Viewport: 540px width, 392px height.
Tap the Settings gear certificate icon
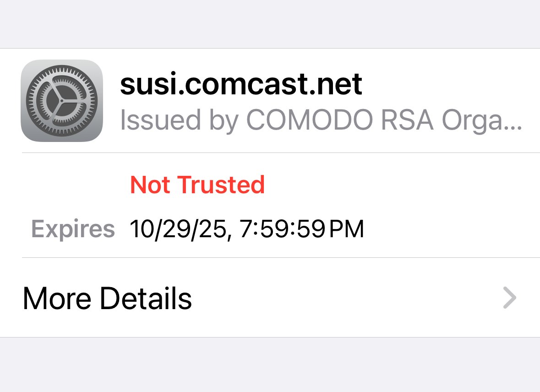pos(62,101)
